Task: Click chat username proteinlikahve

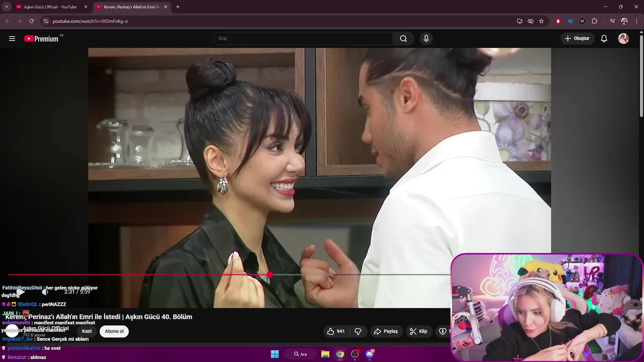Action: (x=24, y=348)
